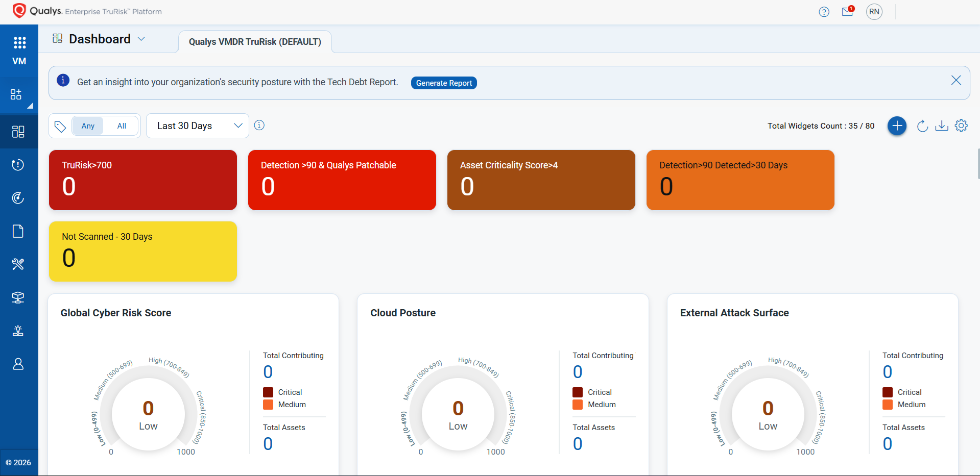
Task: Expand the Dashboard title chevron
Action: (141, 39)
